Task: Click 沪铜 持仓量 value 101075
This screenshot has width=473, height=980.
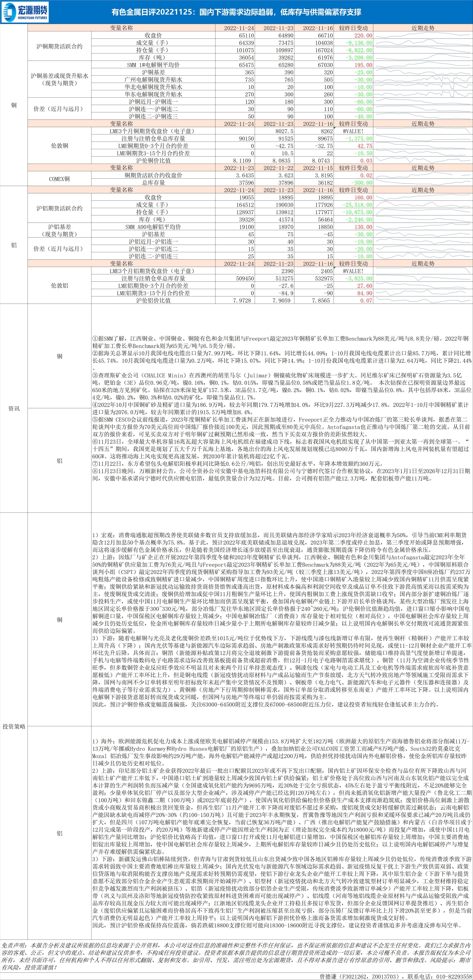Action: tap(245, 50)
